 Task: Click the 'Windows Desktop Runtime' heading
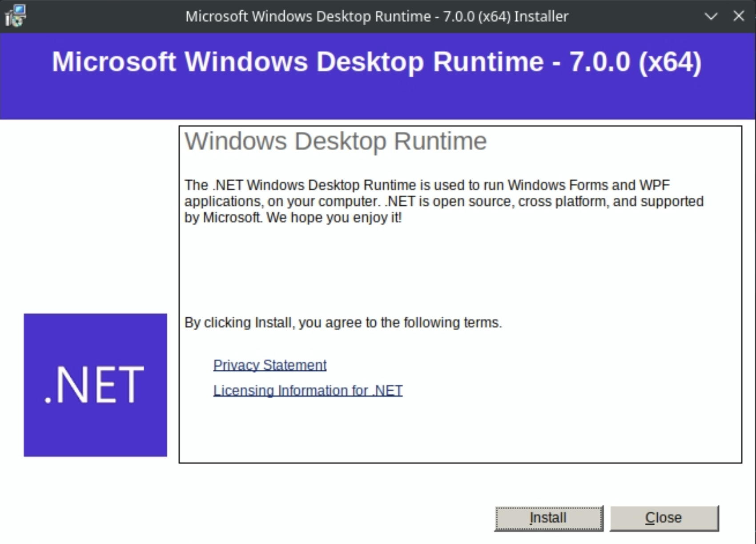pyautogui.click(x=336, y=141)
